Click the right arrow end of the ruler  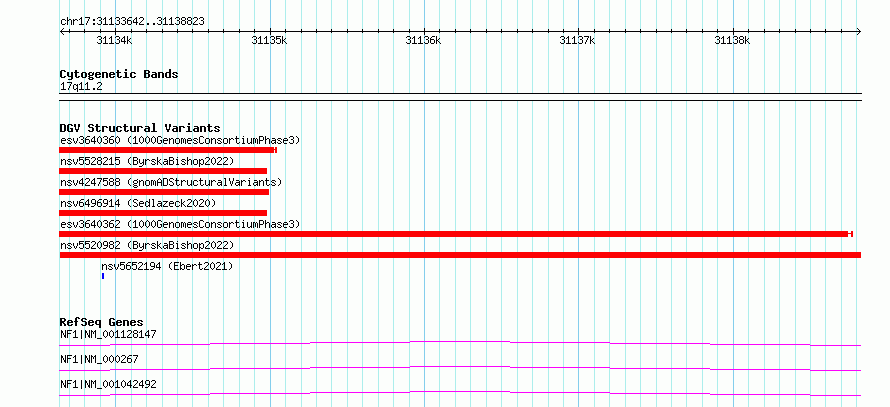coord(858,32)
